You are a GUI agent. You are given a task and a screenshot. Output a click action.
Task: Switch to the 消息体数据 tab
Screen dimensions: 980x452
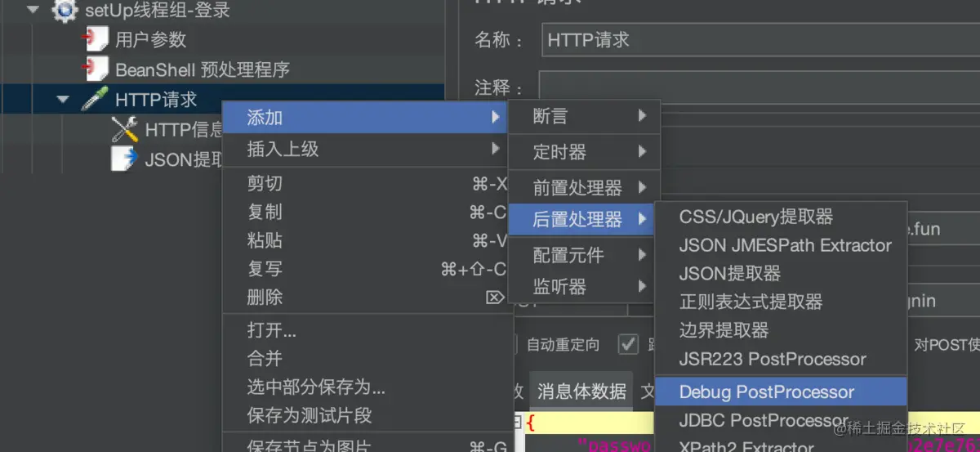[581, 392]
